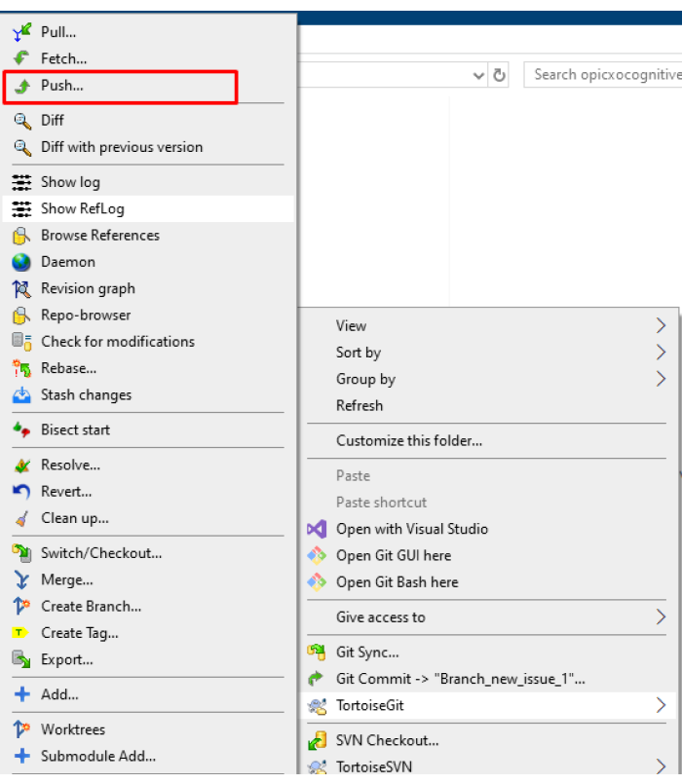This screenshot has width=682, height=784.
Task: Expand the Sort by submenu chevron
Action: pos(661,353)
